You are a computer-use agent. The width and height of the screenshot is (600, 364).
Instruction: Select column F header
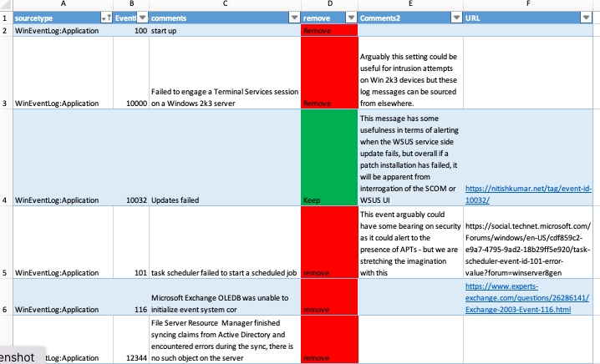[528, 4]
